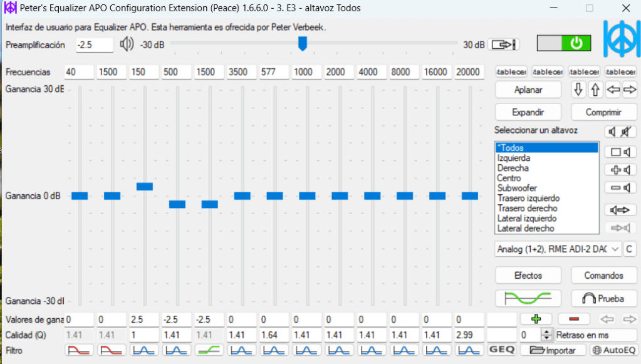
Task: Select Subwoofer in the speaker list
Action: [x=517, y=188]
